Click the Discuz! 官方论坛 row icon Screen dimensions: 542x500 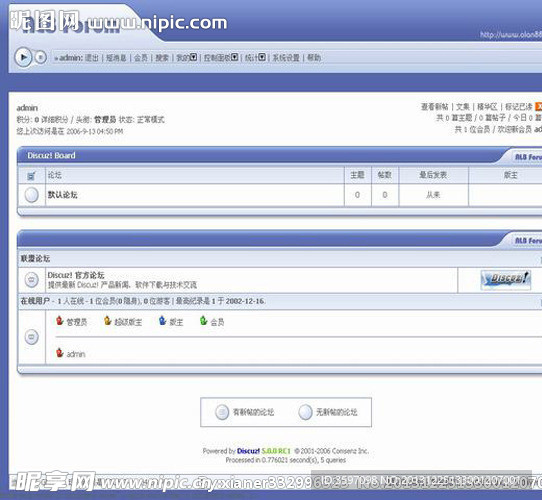point(31,279)
